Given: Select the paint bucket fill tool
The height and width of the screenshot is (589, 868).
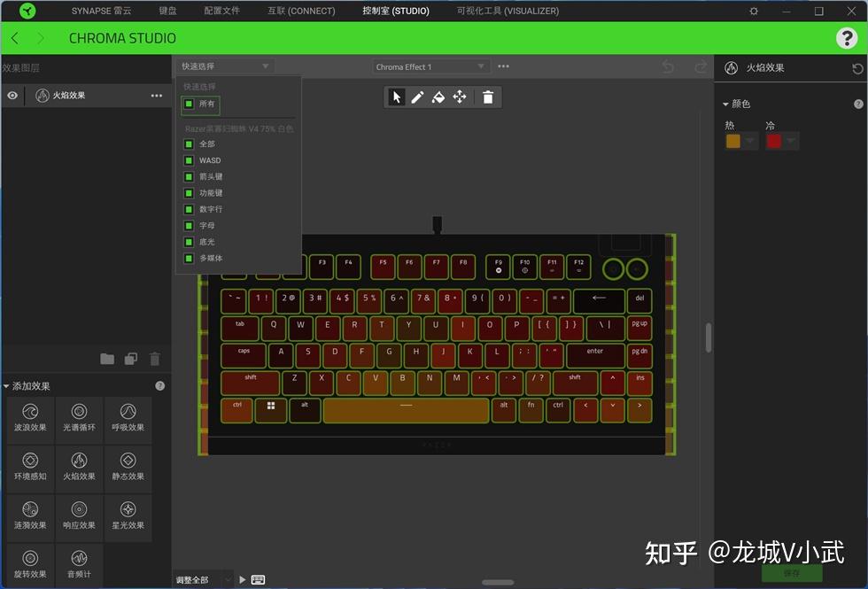Looking at the screenshot, I should [x=438, y=97].
